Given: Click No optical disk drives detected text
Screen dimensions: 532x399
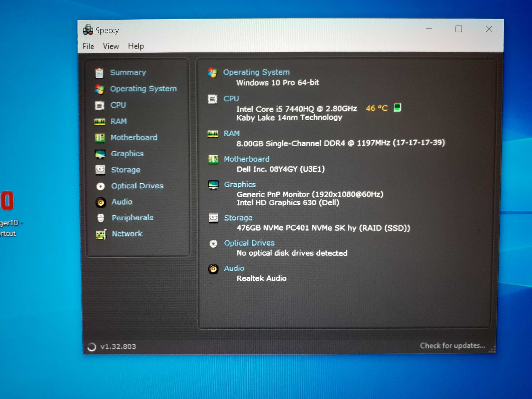Looking at the screenshot, I should pyautogui.click(x=292, y=253).
